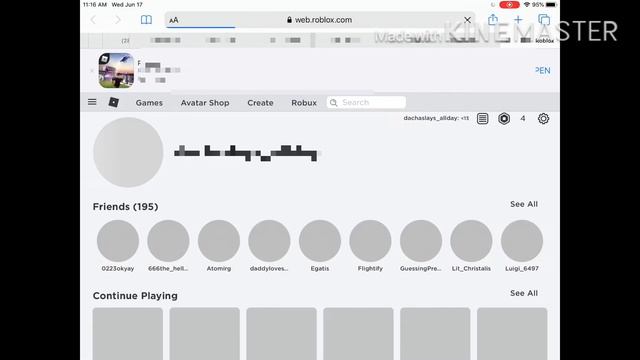Show the Safari tab overview icon
Viewport: 640px width, 360px height.
[544, 20]
